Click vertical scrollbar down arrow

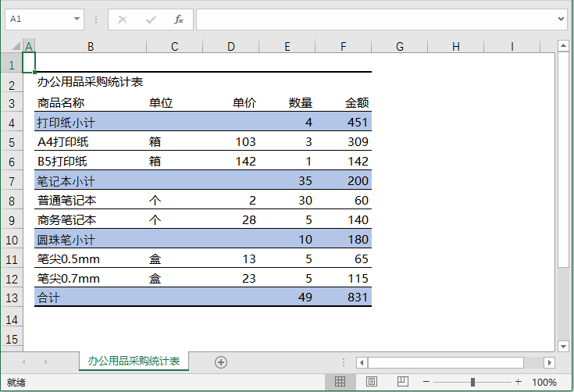tap(563, 346)
